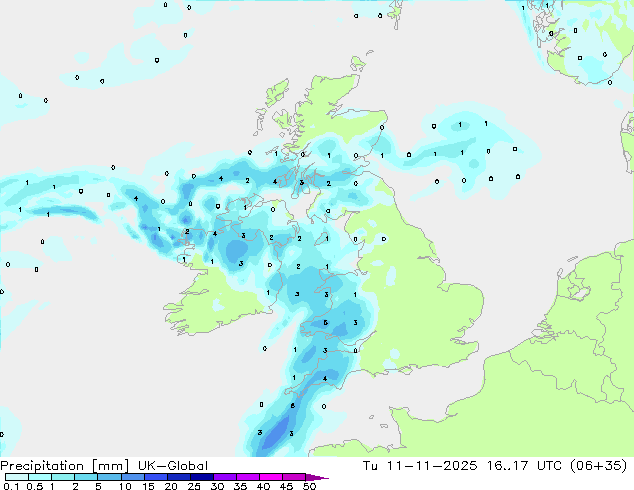634x490 pixels.
Task: Select the 2–5 mm legend color box
Action: tap(86, 477)
